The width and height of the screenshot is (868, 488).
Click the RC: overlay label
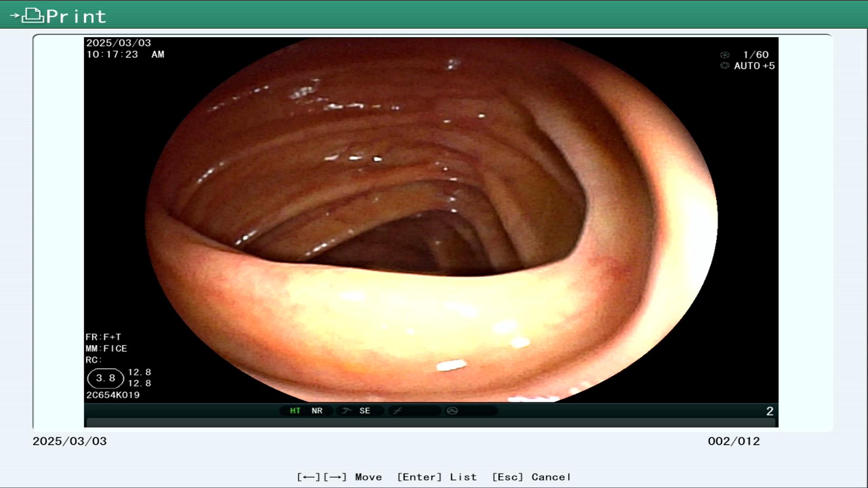pos(94,360)
